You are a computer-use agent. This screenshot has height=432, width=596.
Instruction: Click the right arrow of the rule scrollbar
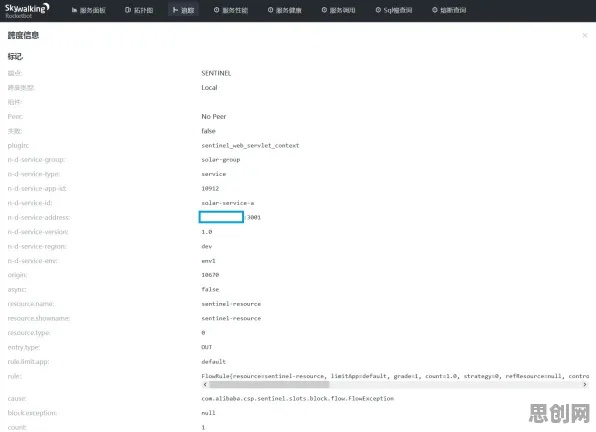(585, 385)
